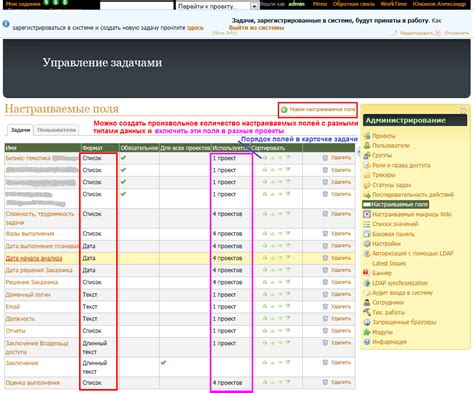This screenshot has width=474, height=393.
Task: Open Последовательность действий in sidebar
Action: [x=413, y=194]
